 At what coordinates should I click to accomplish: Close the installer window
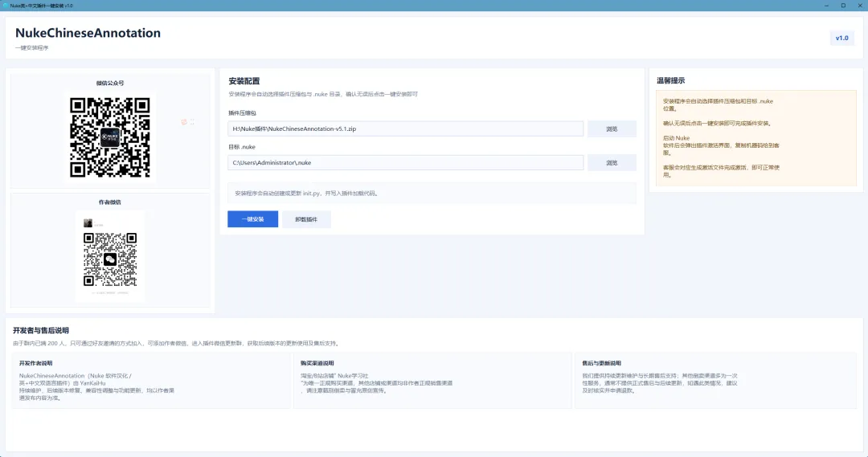(860, 6)
